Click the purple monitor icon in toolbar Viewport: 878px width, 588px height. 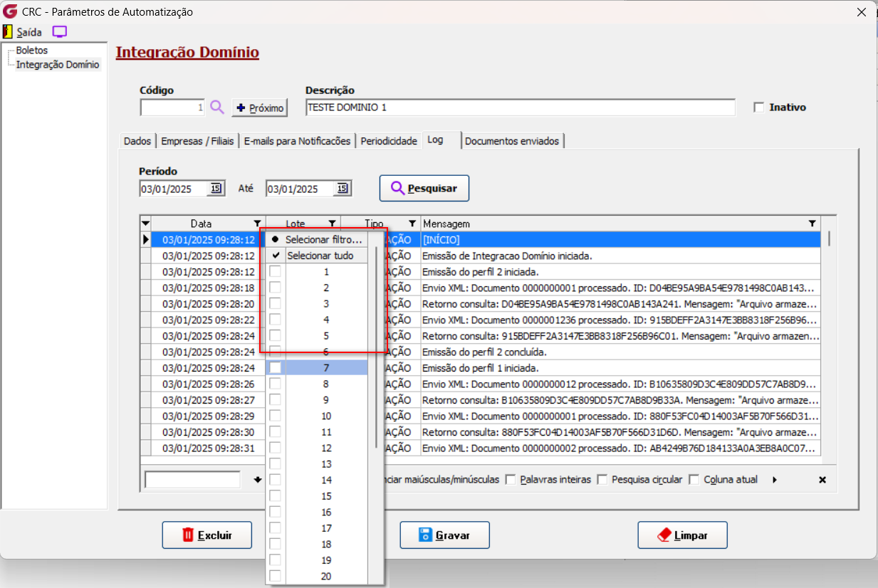(60, 32)
